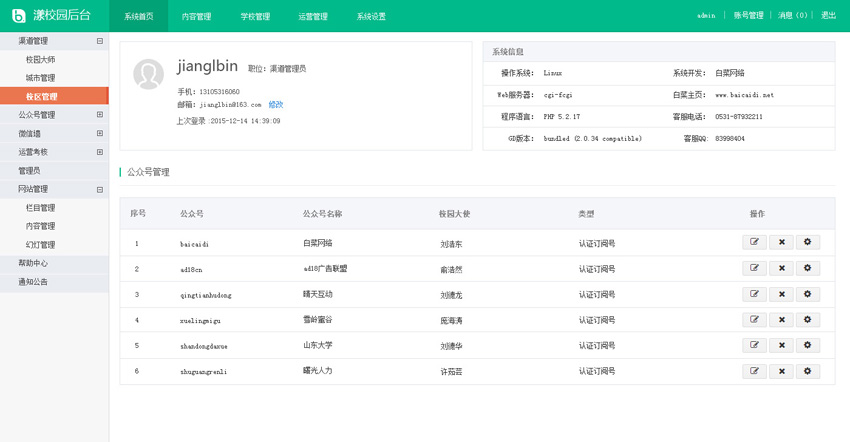Collapse the 渠道管理 sidebar section
Viewport: 850px width, 442px height.
pyautogui.click(x=99, y=41)
